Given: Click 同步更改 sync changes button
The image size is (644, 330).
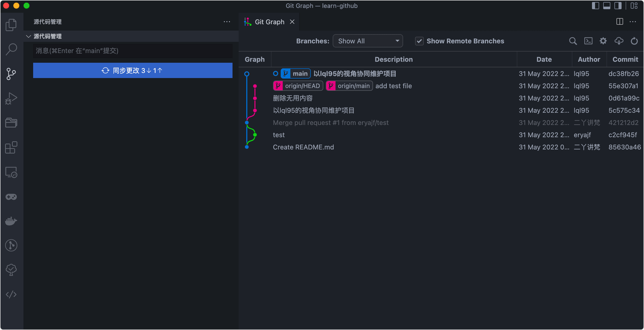Looking at the screenshot, I should point(133,70).
